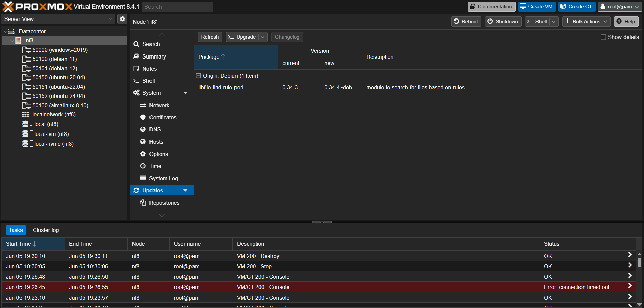
Task: Collapse the nf8 tree node
Action: coord(12,41)
